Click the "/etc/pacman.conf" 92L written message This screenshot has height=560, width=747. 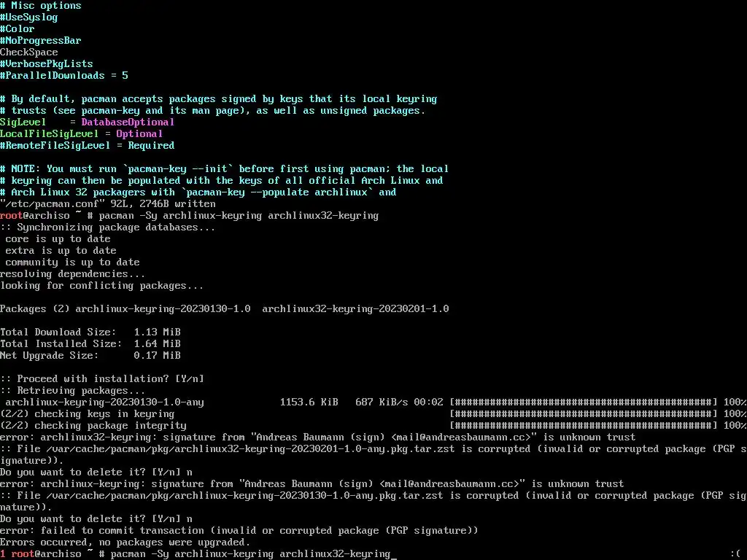[x=108, y=204]
